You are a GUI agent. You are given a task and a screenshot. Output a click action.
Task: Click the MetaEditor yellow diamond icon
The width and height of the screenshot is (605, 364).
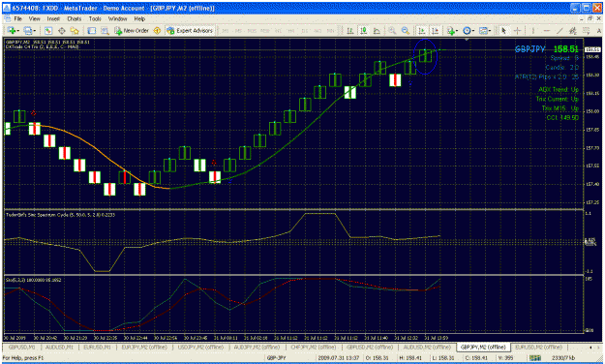157,30
